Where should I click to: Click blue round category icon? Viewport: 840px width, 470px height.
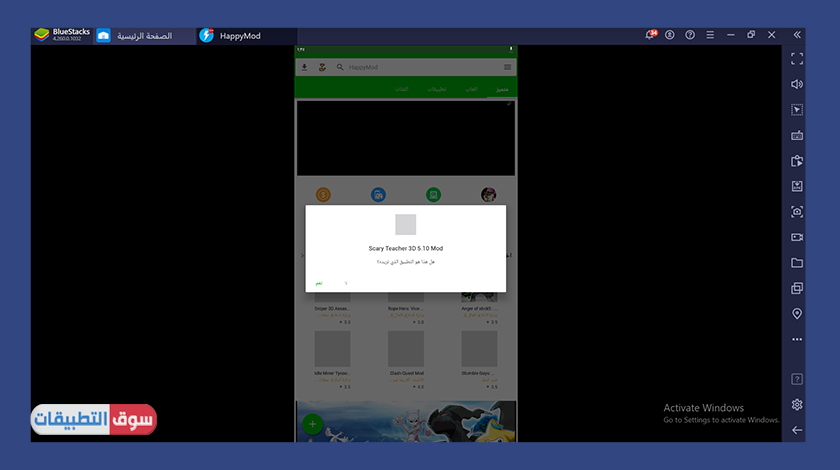(378, 195)
